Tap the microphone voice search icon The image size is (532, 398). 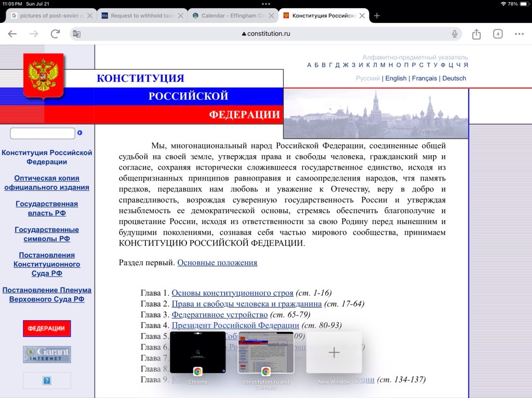(x=455, y=34)
